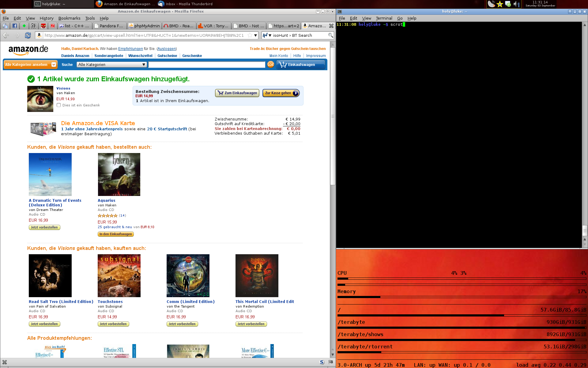Click 'Jetzt vorbestellen' for A Dramatic Turn of Events
Image resolution: width=588 pixels, height=368 pixels.
(x=44, y=228)
